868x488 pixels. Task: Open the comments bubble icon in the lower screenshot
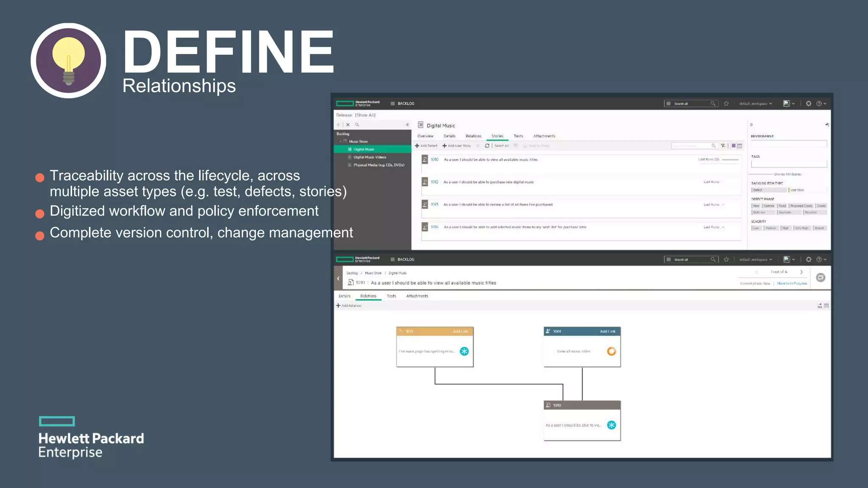821,277
